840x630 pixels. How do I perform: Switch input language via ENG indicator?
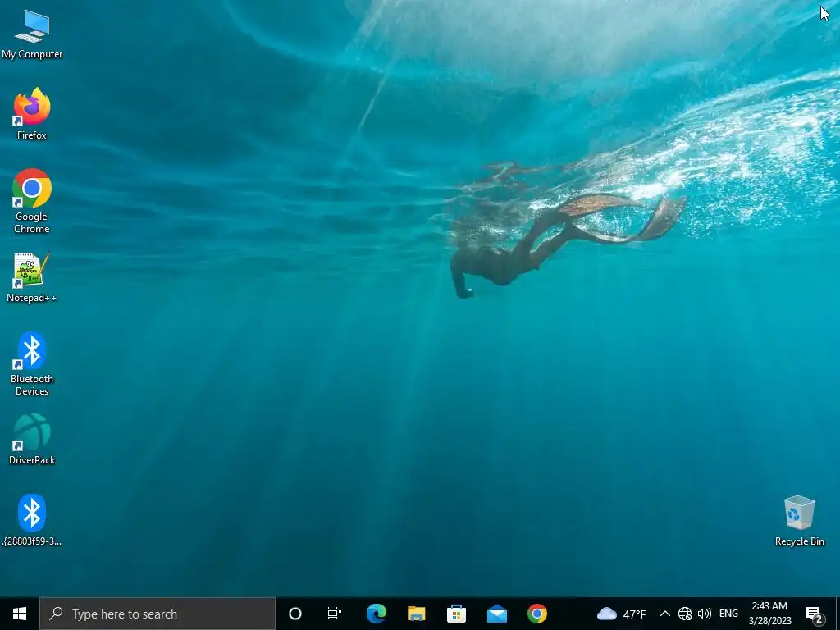(x=728, y=614)
